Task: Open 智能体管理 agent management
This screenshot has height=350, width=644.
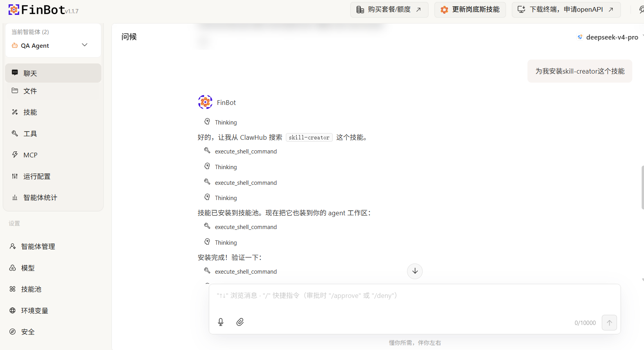Action: pyautogui.click(x=53, y=247)
